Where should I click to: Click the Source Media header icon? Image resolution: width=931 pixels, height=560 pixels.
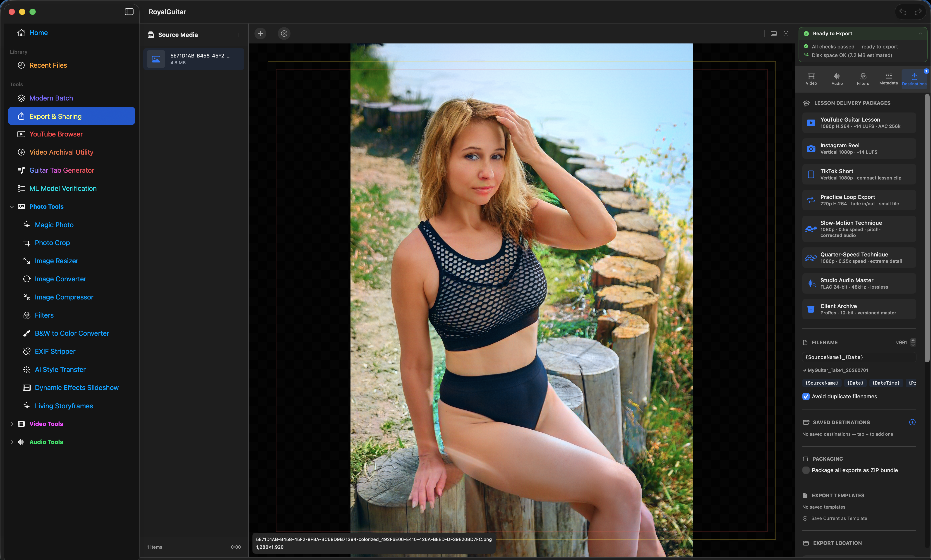pyautogui.click(x=151, y=35)
